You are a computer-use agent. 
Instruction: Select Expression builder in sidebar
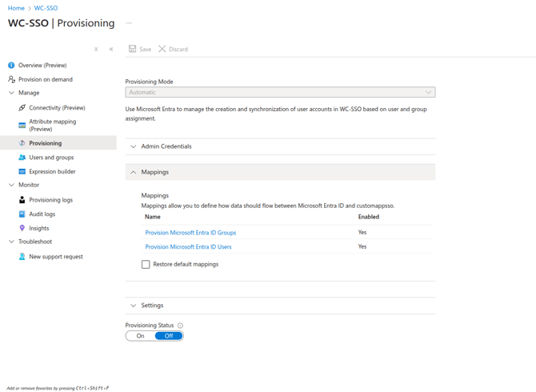point(52,171)
